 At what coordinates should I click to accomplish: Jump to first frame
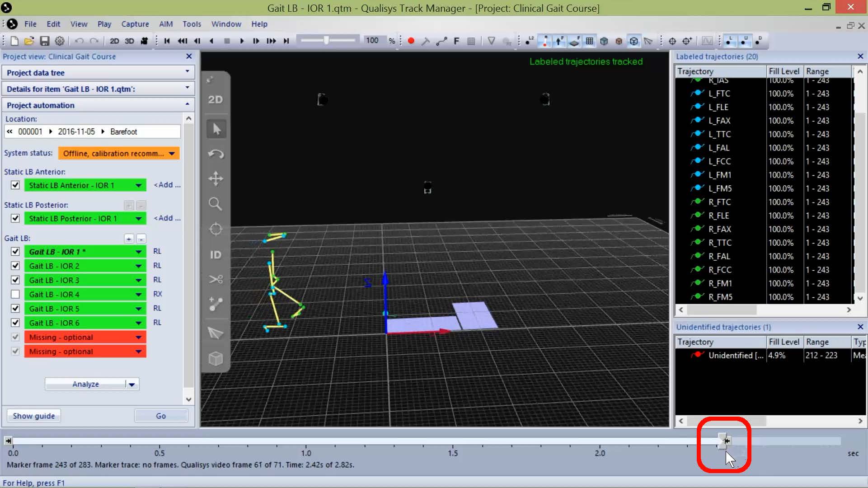click(x=167, y=41)
